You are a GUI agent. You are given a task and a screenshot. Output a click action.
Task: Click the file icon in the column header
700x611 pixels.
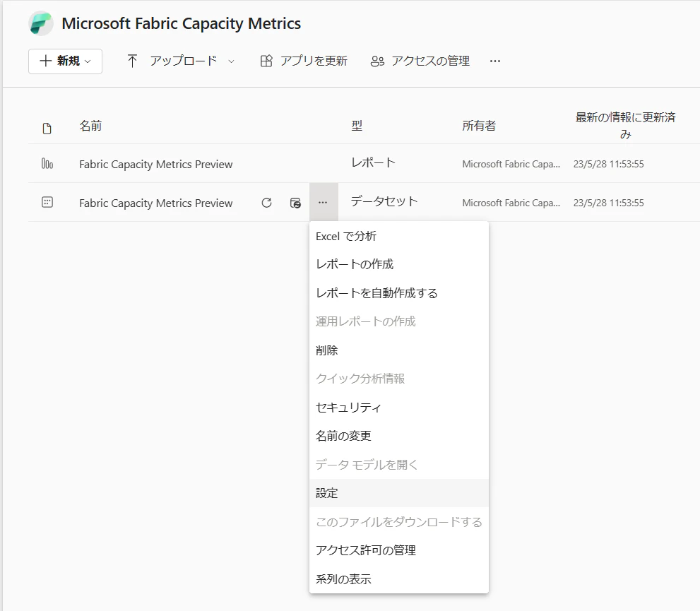tap(47, 129)
